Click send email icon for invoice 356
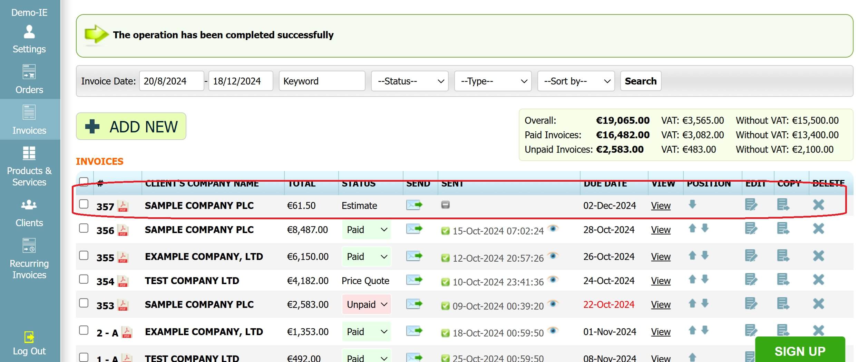Image resolution: width=868 pixels, height=362 pixels. click(414, 229)
